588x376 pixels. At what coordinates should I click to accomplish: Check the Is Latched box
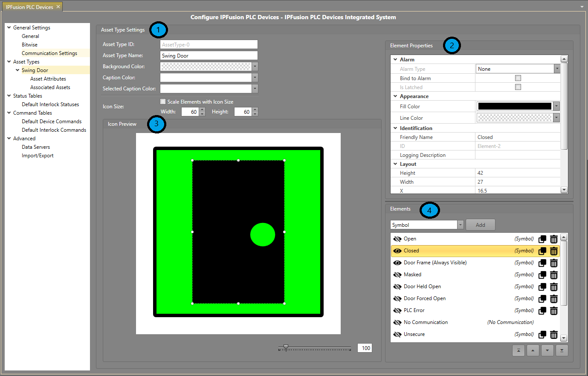click(518, 87)
